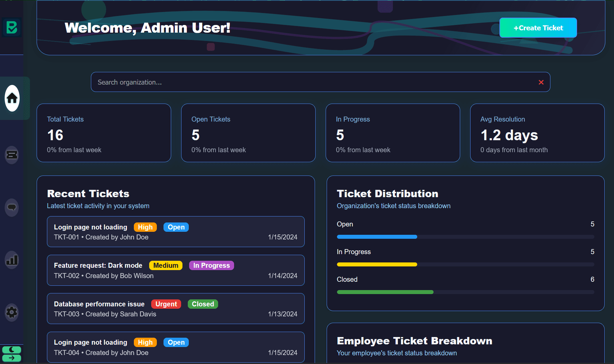The image size is (614, 364).
Task: Open ticket TKT-001 Login page not loading
Action: coord(176,232)
